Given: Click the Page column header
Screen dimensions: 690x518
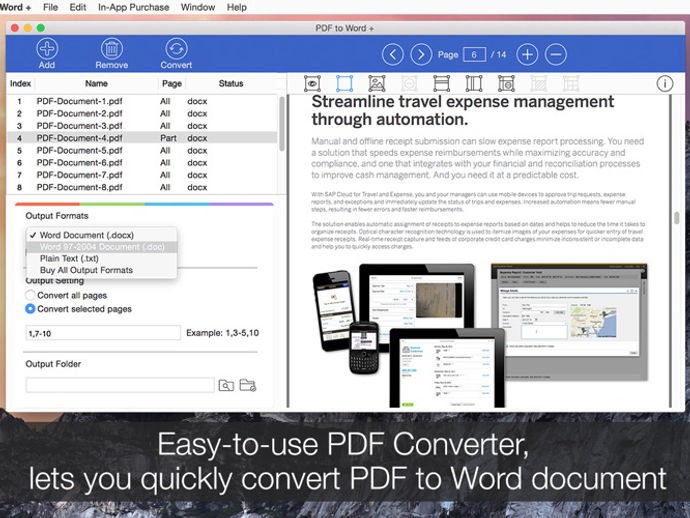Looking at the screenshot, I should tap(172, 83).
